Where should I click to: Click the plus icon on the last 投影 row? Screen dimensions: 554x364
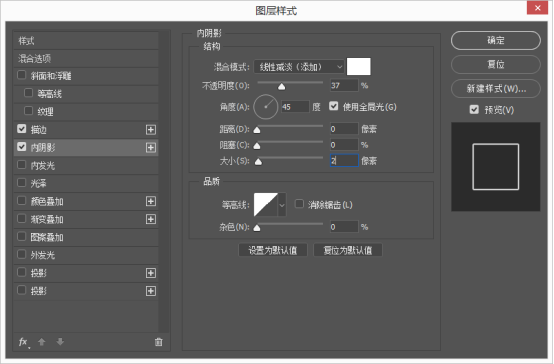(151, 291)
